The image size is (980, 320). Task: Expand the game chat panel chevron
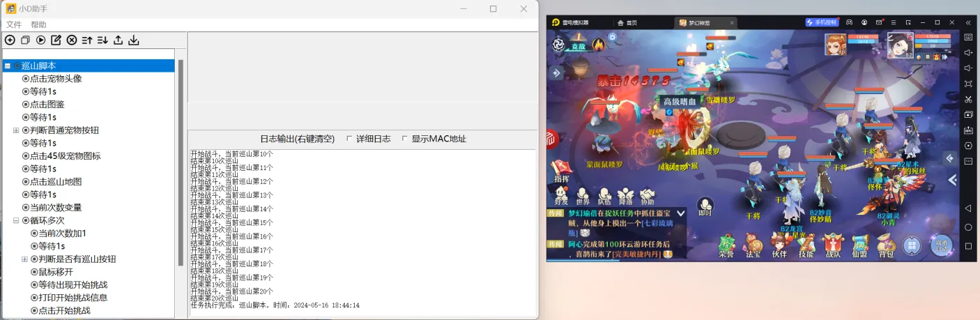pos(681,212)
